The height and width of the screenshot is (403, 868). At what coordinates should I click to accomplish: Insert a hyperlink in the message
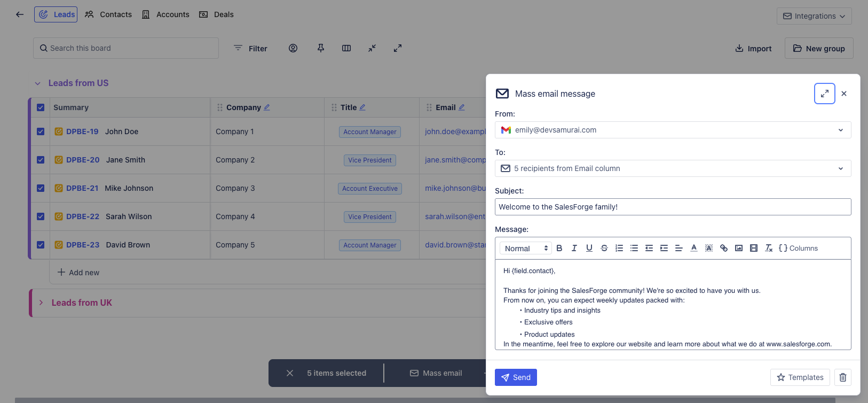click(724, 248)
